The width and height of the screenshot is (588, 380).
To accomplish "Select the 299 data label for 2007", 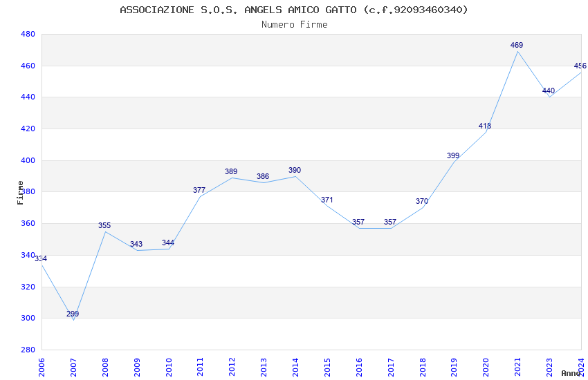I will pyautogui.click(x=73, y=314).
